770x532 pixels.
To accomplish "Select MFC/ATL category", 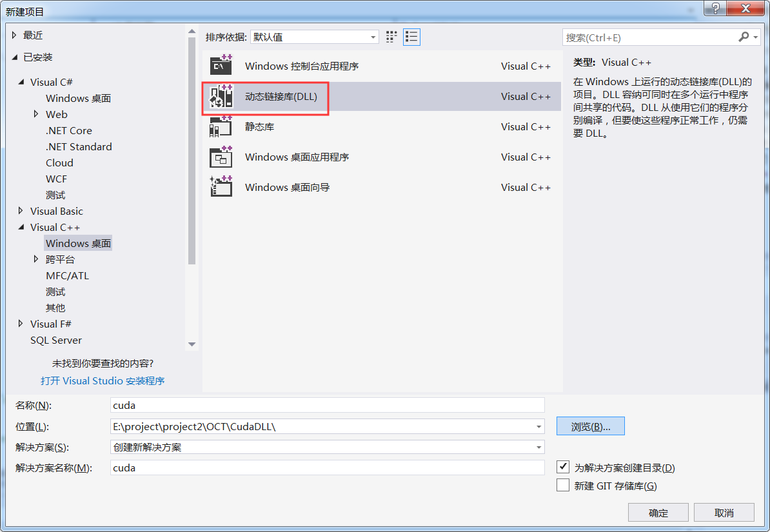I will click(67, 275).
